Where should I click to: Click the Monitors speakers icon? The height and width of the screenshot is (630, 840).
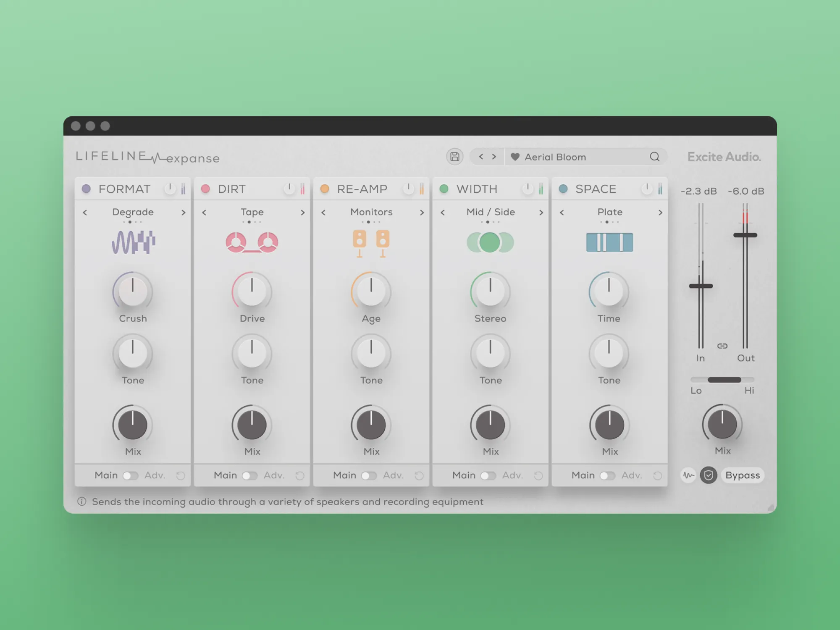coord(371,244)
